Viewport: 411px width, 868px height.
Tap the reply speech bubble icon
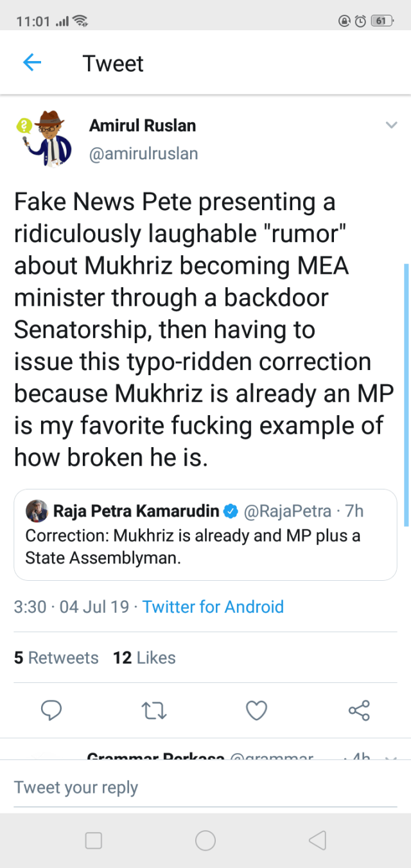tap(51, 710)
